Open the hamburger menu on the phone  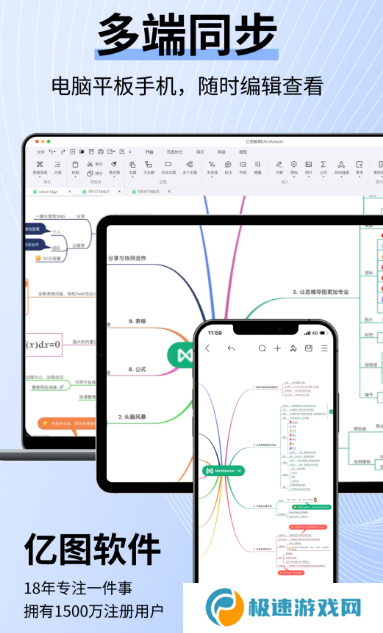pyautogui.click(x=324, y=348)
